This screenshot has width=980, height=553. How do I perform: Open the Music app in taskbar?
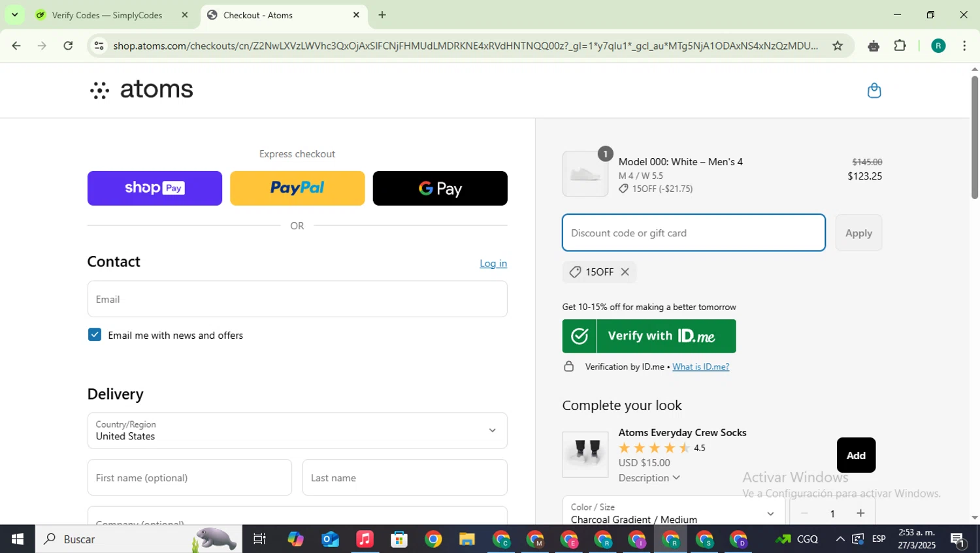[365, 539]
